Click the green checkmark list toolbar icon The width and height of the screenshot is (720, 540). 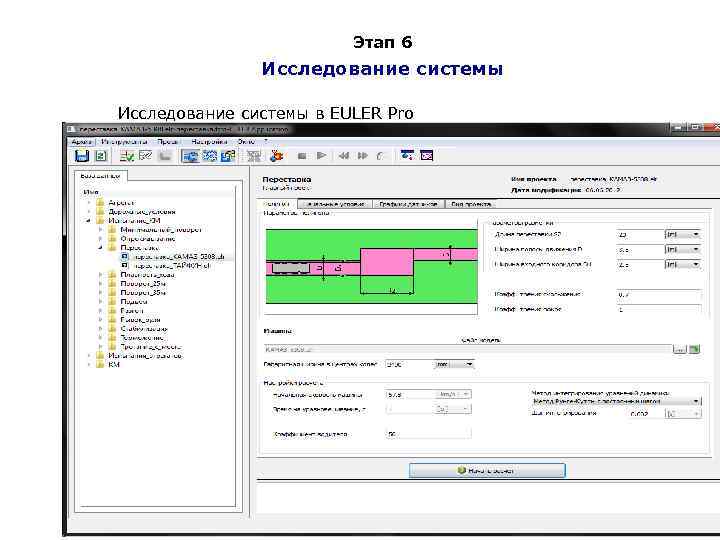[x=127, y=156]
